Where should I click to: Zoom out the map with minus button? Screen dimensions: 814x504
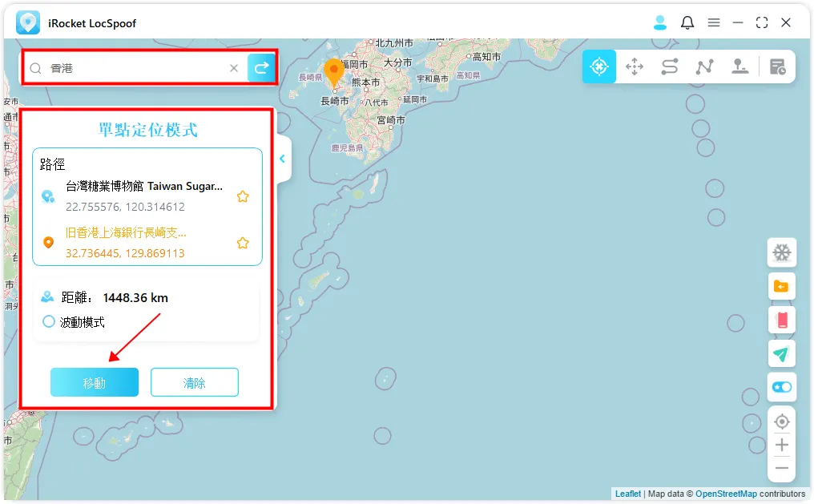click(781, 468)
